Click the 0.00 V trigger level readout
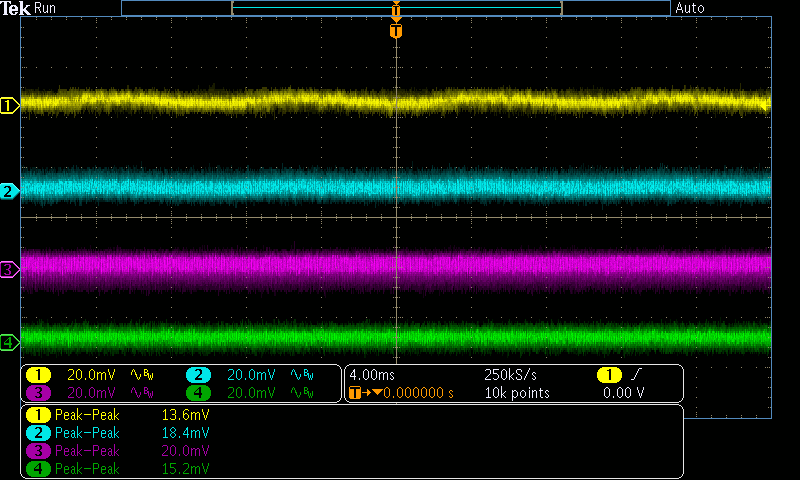The height and width of the screenshot is (480, 800). point(625,393)
